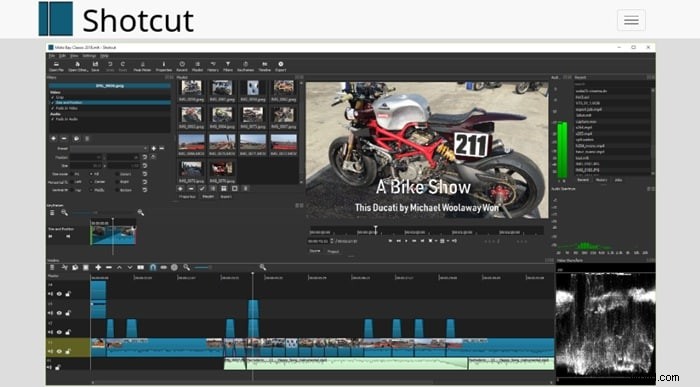Switch playlist to tiles view

[224, 189]
